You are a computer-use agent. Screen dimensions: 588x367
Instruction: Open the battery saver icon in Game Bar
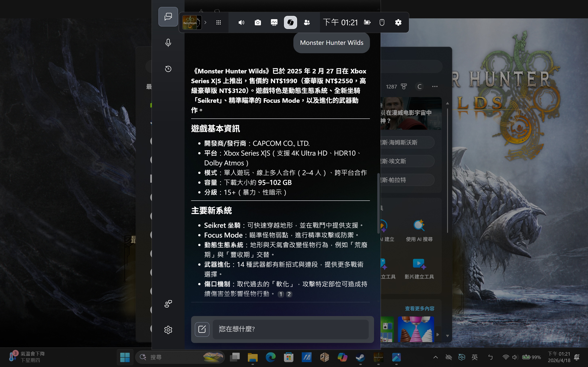click(x=367, y=23)
